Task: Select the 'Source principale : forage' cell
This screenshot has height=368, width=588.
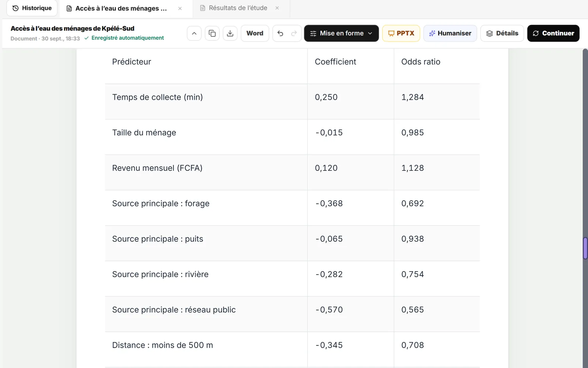Action: [x=206, y=208]
